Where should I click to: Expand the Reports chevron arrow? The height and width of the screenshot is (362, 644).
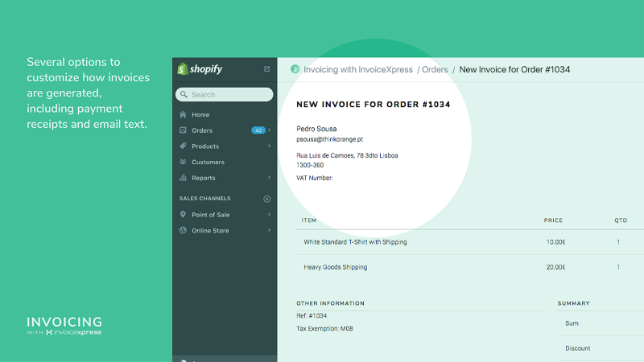click(x=269, y=178)
